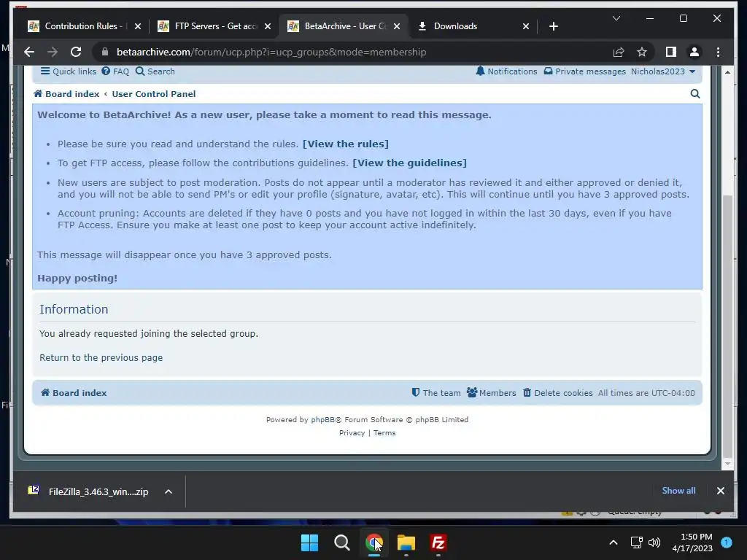Open a new browser tab
This screenshot has width=747, height=560.
(x=553, y=26)
